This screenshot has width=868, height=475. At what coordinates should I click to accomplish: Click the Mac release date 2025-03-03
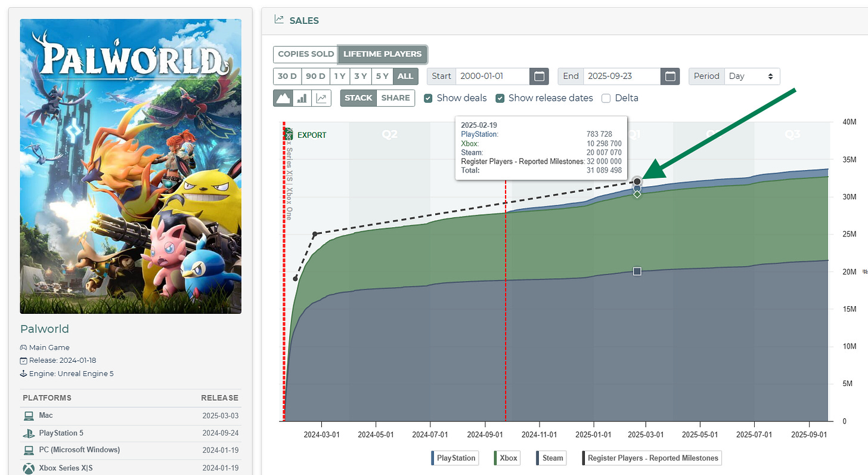coord(220,415)
